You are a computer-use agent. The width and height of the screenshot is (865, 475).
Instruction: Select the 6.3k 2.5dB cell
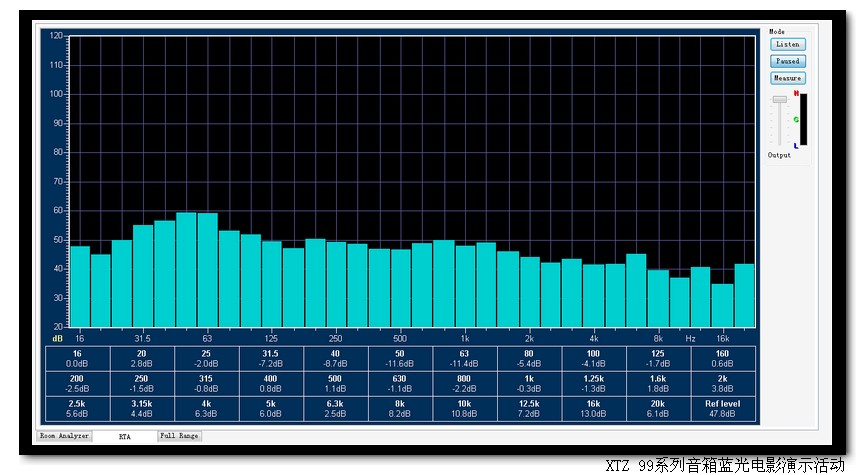336,409
